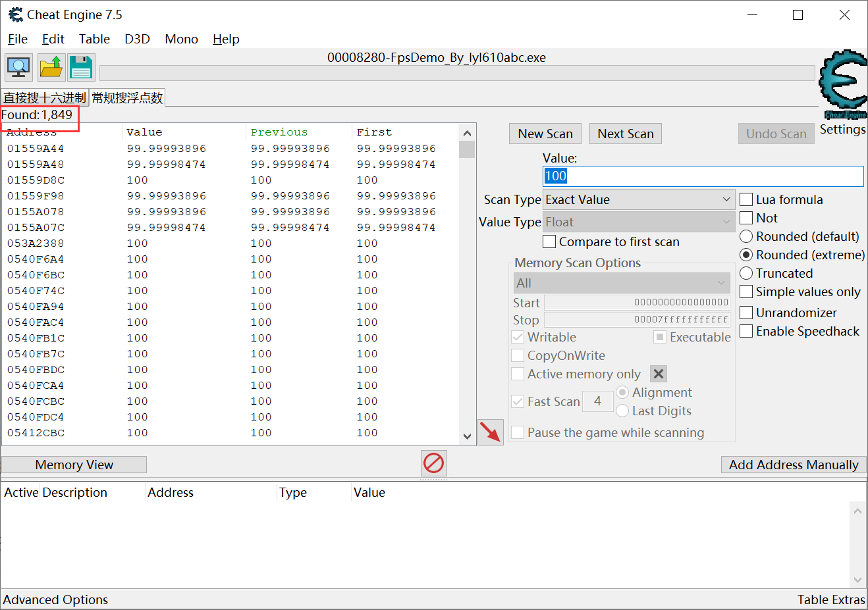Click the X next to Active memory only
868x610 pixels.
[x=659, y=374]
